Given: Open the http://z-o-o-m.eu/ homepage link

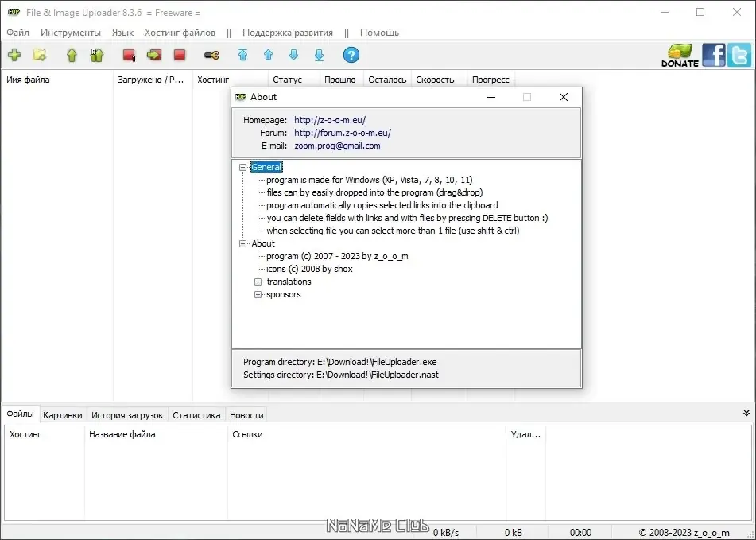Looking at the screenshot, I should click(x=330, y=120).
